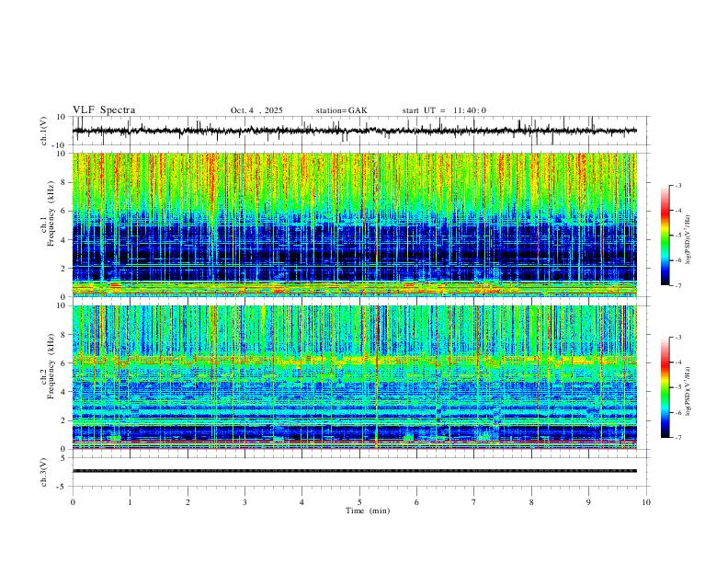Click time axis tick label "2"
This screenshot has width=728, height=563.
coord(188,502)
